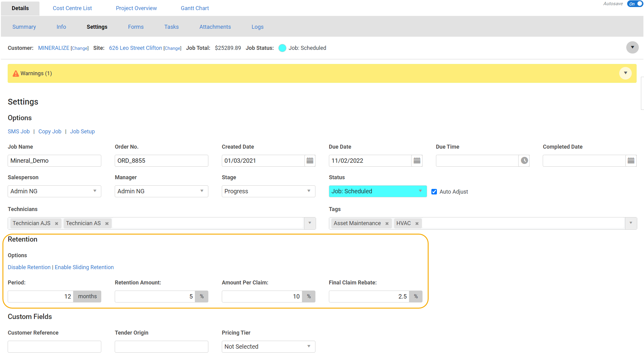Image resolution: width=644 pixels, height=356 pixels.
Task: Open the Attachments sub-tab
Action: click(x=215, y=27)
